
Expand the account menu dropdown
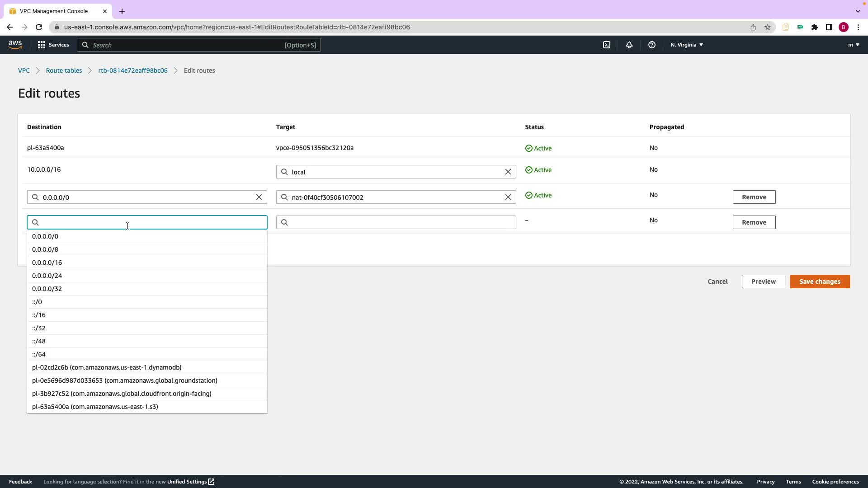[x=853, y=45]
